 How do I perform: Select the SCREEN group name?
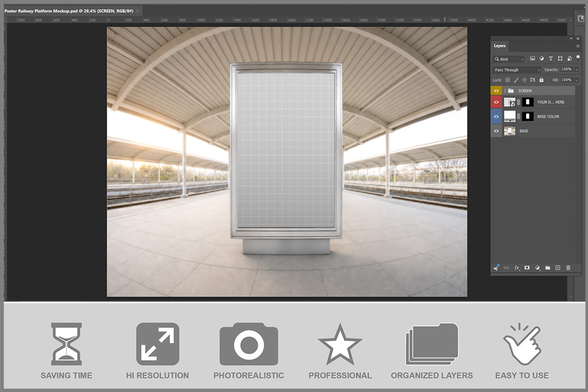(525, 91)
